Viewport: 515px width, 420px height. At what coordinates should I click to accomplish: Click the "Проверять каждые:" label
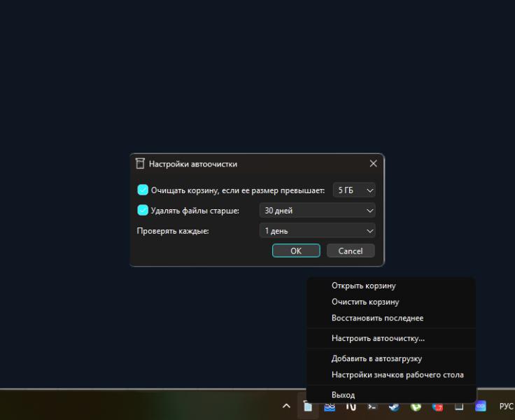tap(173, 231)
